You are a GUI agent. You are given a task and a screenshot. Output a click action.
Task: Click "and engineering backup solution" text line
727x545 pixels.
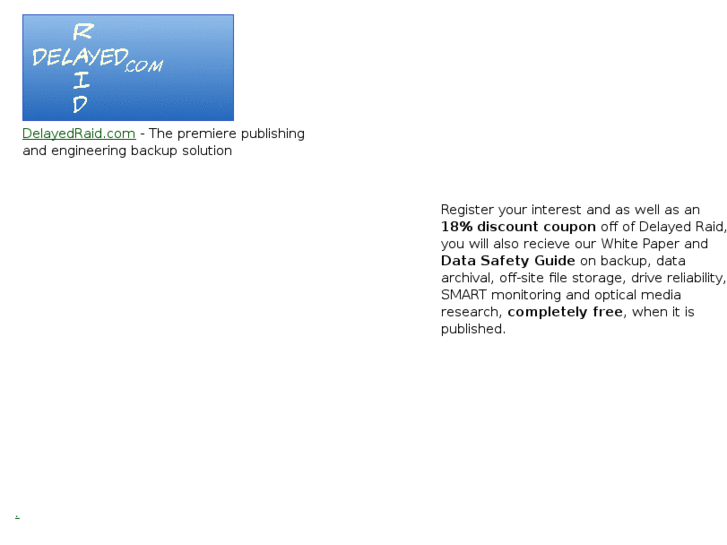pyautogui.click(x=127, y=151)
